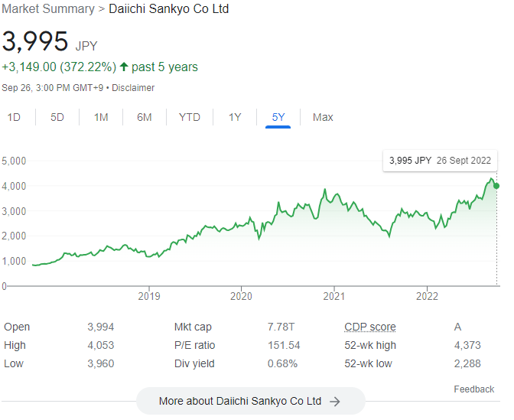Image resolution: width=514 pixels, height=420 pixels.
Task: Select the 1D time range tab
Action: (14, 117)
